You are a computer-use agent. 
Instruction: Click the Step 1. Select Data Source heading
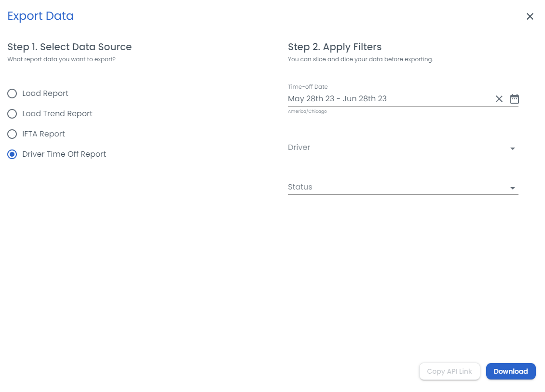pyautogui.click(x=69, y=47)
